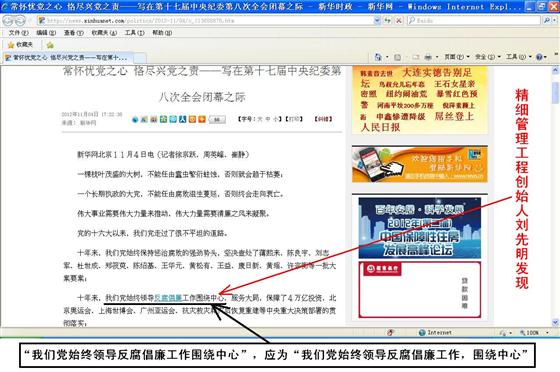Open the 文件(F) menu
Image resolution: width=560 pixels, height=372 pixels.
click(x=18, y=33)
